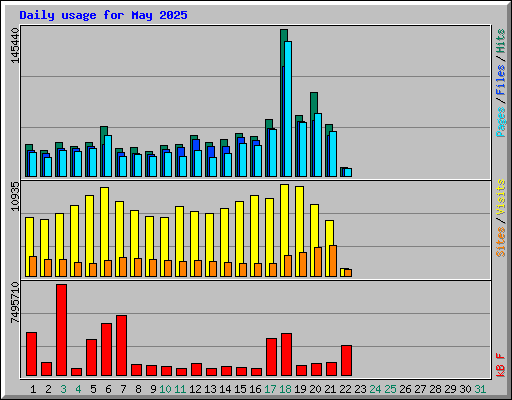The image size is (512, 400).
Task: Click day label 29 on the x-axis
Action: pyautogui.click(x=450, y=389)
